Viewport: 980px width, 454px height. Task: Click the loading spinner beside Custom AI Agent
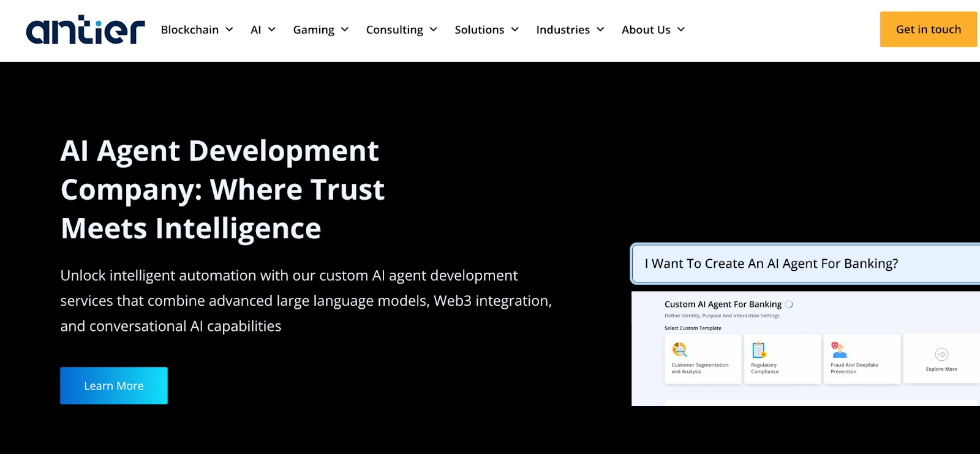pos(789,305)
